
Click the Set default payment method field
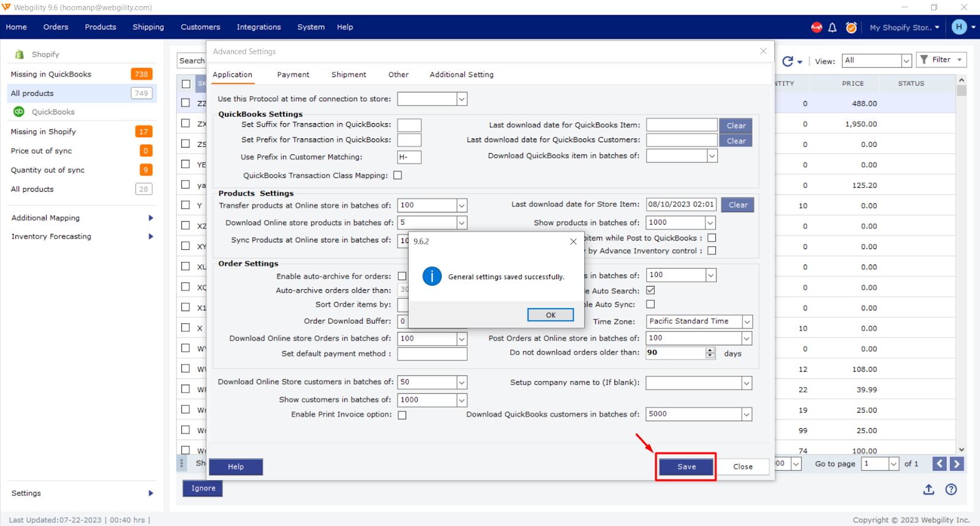click(432, 354)
